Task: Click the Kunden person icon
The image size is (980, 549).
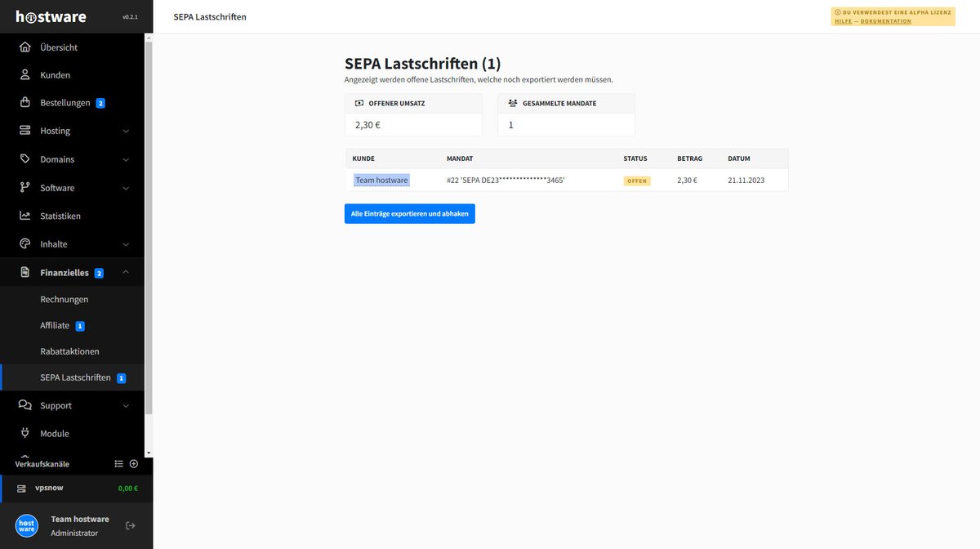Action: pyautogui.click(x=25, y=75)
